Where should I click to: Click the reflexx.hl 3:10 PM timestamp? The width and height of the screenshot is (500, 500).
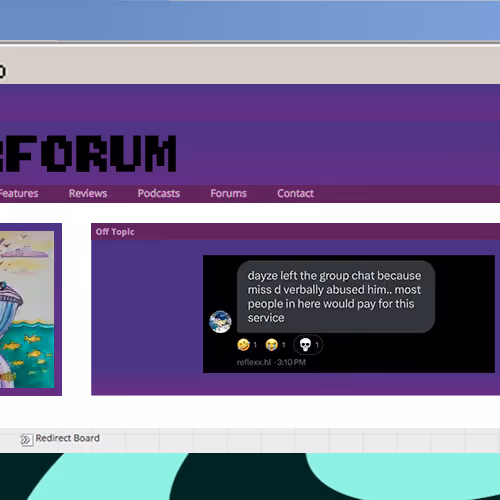pos(271,362)
